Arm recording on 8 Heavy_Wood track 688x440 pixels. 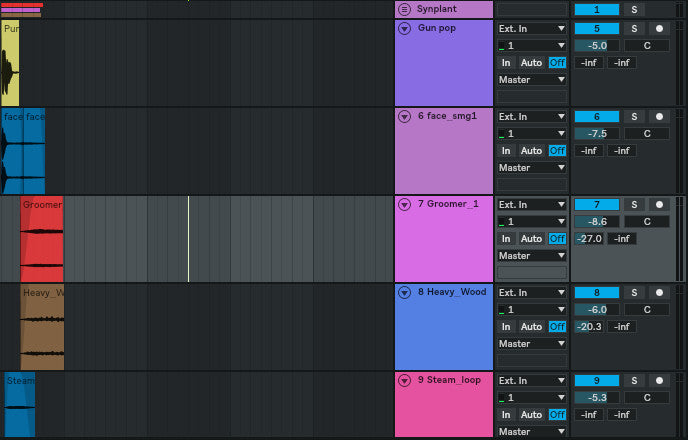click(x=659, y=293)
